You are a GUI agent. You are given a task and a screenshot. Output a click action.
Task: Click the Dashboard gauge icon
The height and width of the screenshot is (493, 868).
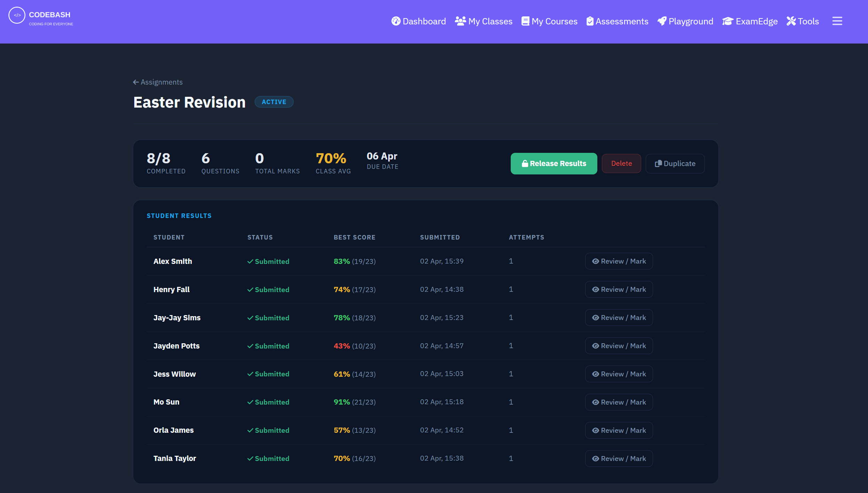tap(396, 21)
